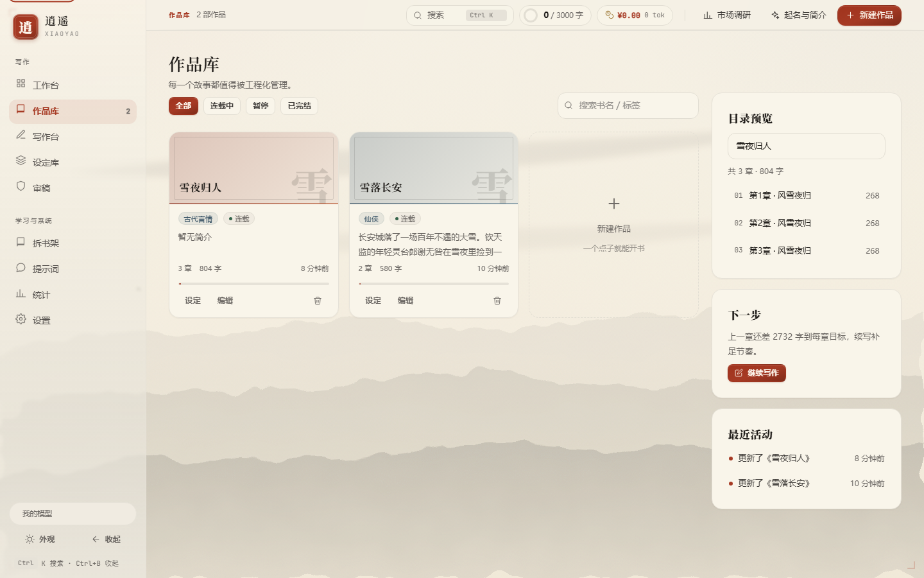Open the 雪夜归人 selector in 目录预览

click(806, 146)
